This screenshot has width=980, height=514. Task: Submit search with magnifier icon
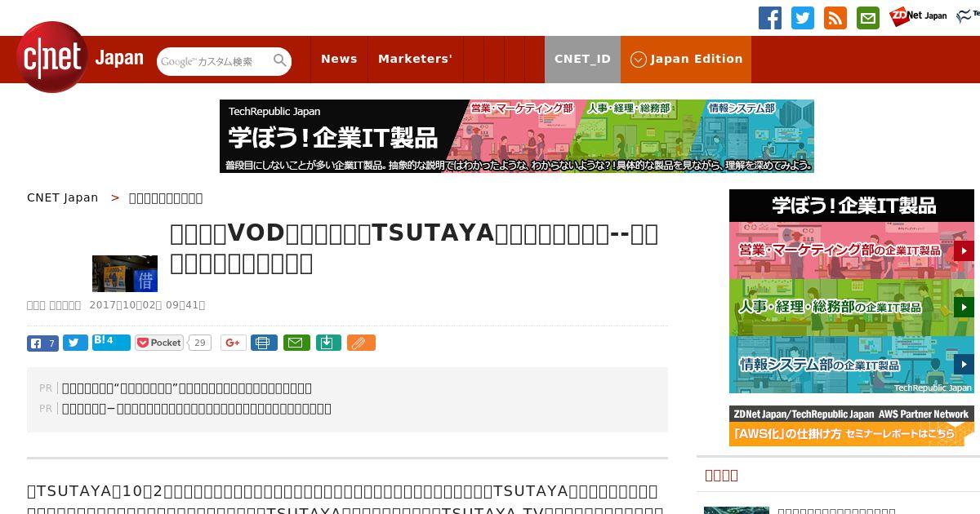tap(280, 60)
